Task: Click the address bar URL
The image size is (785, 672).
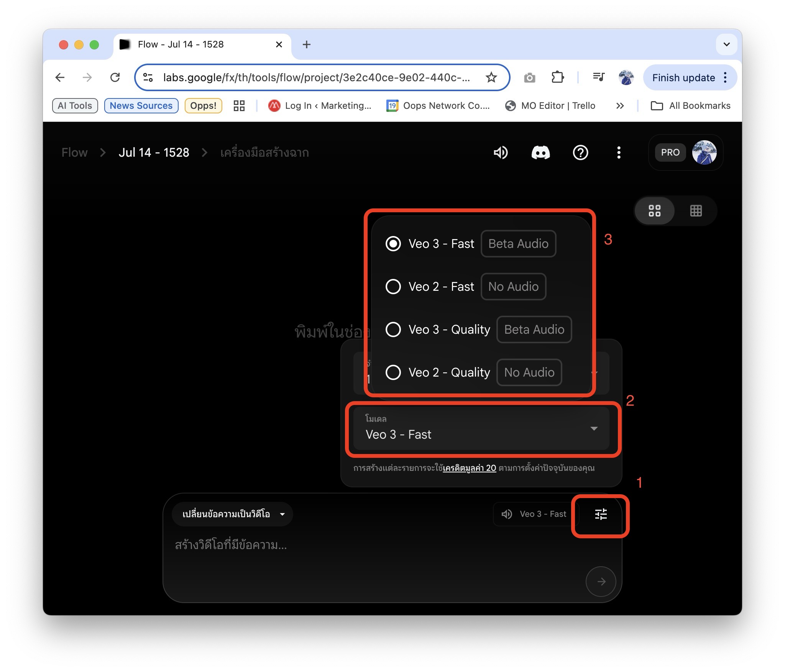Action: [316, 78]
